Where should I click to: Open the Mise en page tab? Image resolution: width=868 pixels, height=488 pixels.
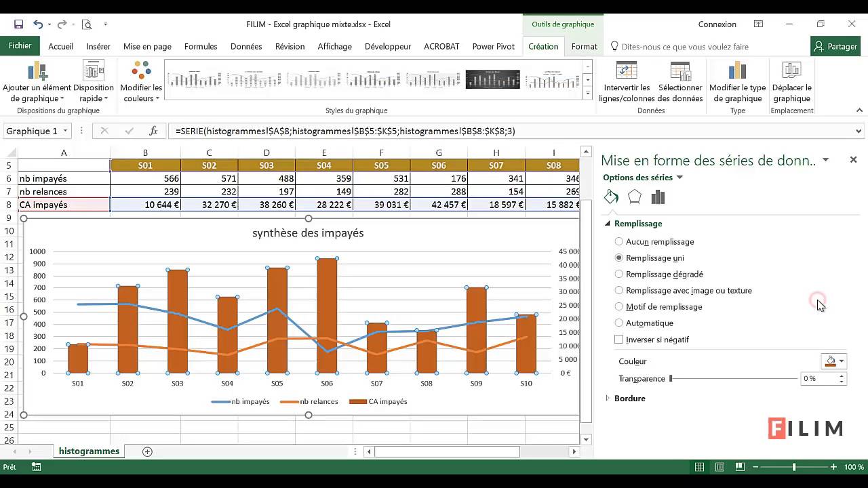147,47
